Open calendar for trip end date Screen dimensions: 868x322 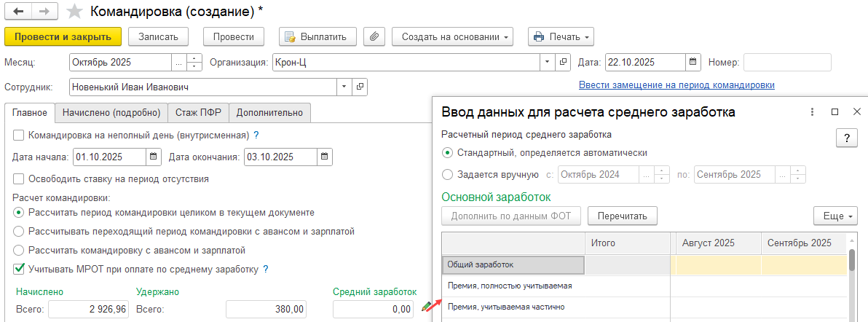[325, 157]
